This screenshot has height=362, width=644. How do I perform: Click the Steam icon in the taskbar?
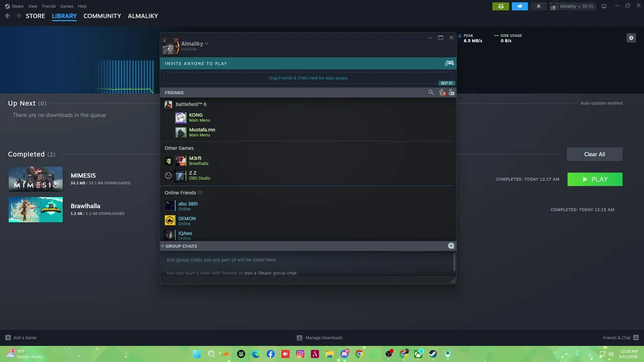click(x=433, y=354)
